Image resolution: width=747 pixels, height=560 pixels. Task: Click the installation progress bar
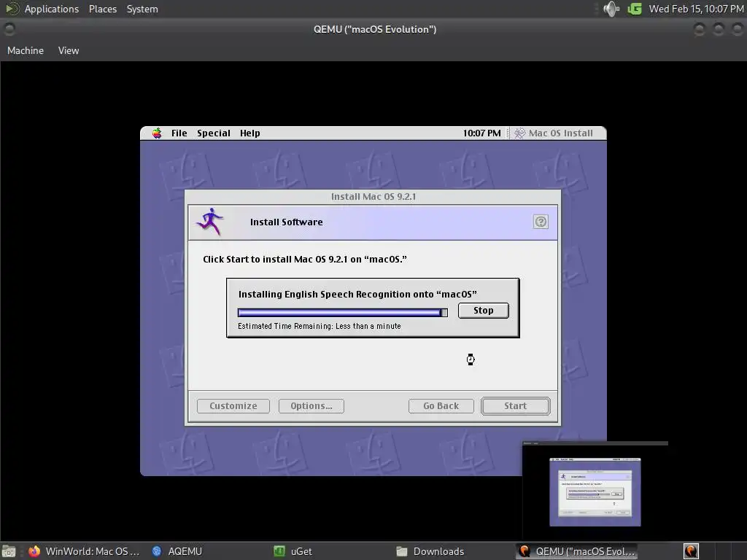point(343,312)
